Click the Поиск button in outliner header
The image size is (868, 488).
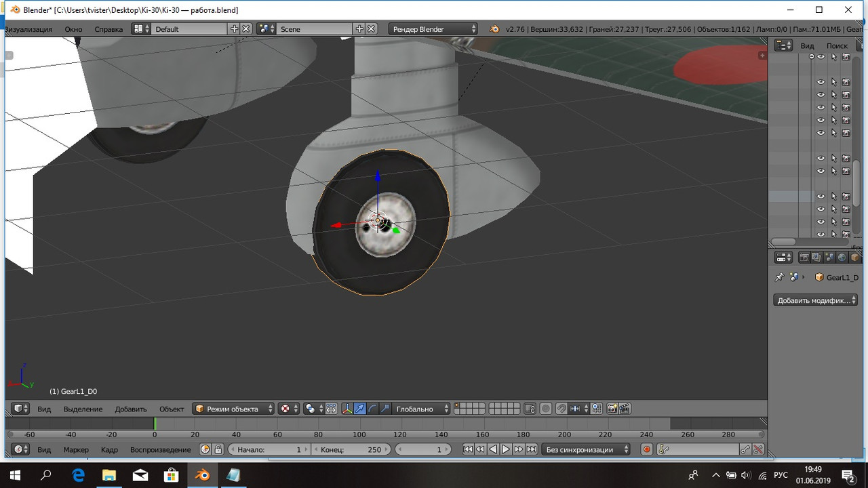coord(837,45)
